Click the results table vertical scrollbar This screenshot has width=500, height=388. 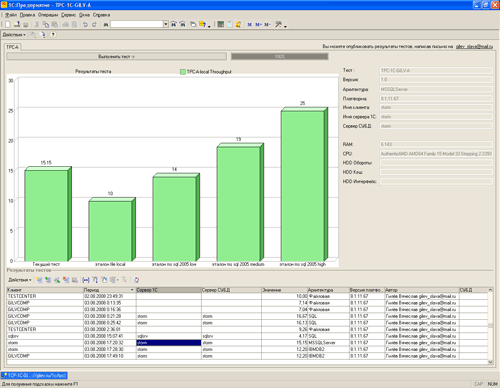490,326
